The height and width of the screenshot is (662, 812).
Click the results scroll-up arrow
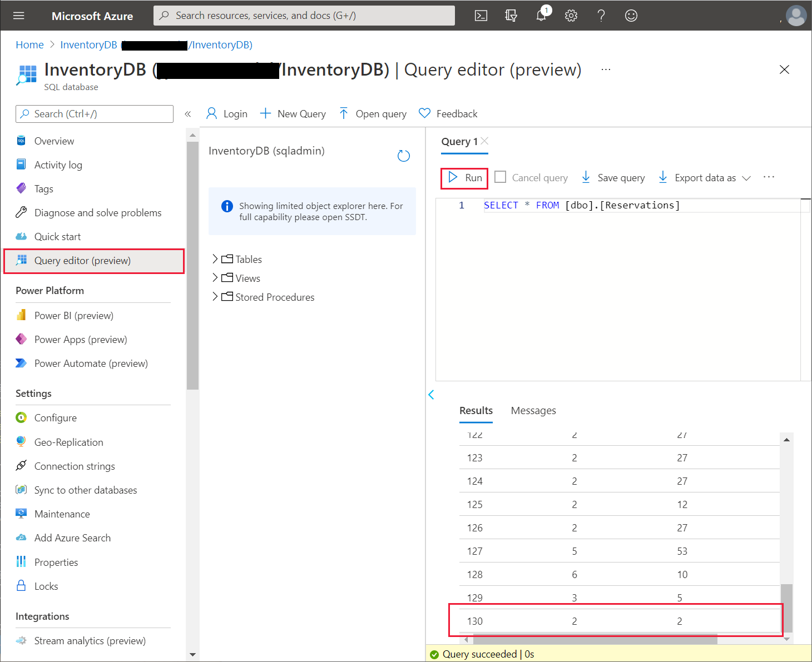(x=786, y=440)
